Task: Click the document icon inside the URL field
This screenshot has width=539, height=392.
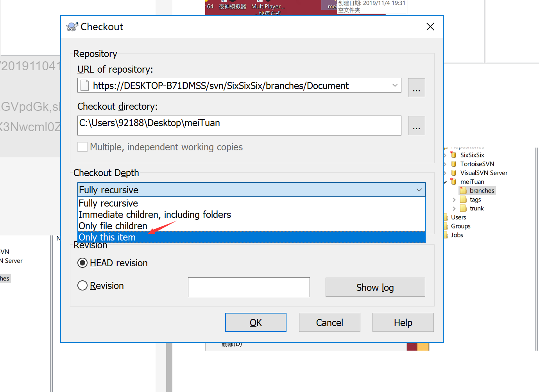Action: [84, 85]
